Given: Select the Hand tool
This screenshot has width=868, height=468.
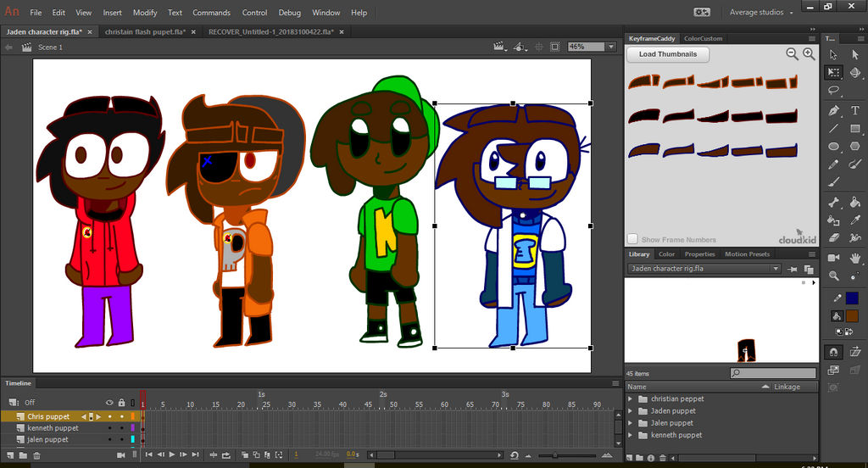Looking at the screenshot, I should click(855, 258).
